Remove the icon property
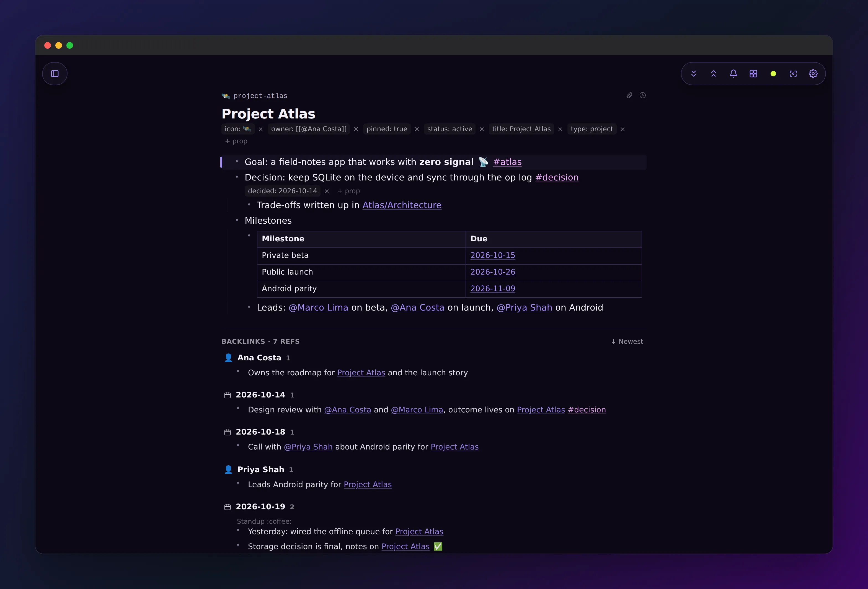868x589 pixels. coord(261,129)
